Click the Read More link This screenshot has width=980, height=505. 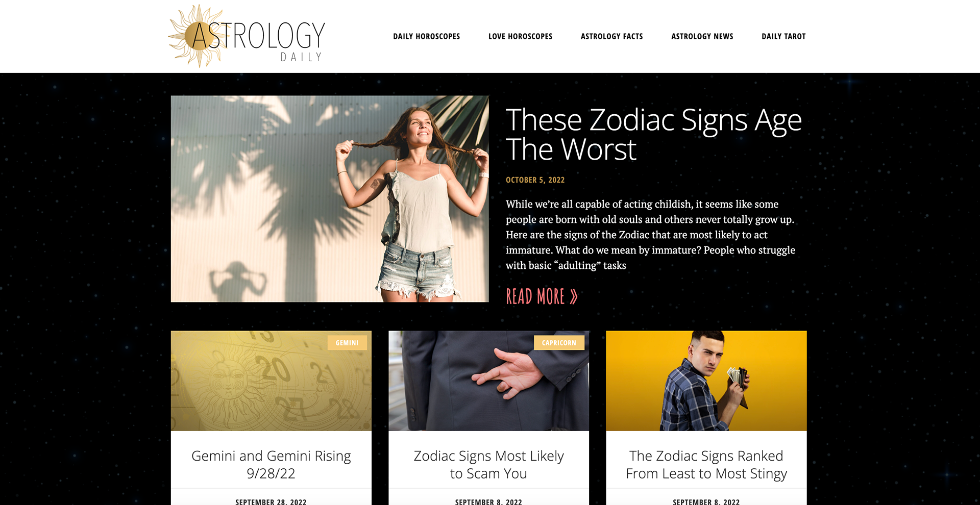(542, 296)
